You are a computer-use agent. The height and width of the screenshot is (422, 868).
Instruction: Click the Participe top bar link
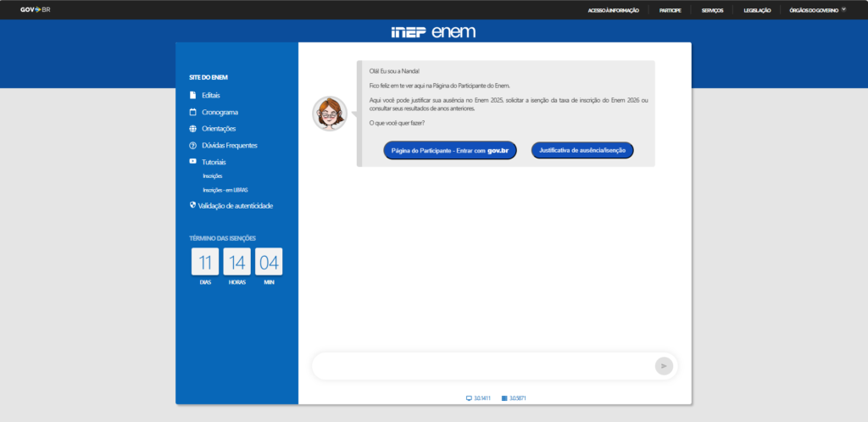point(670,10)
